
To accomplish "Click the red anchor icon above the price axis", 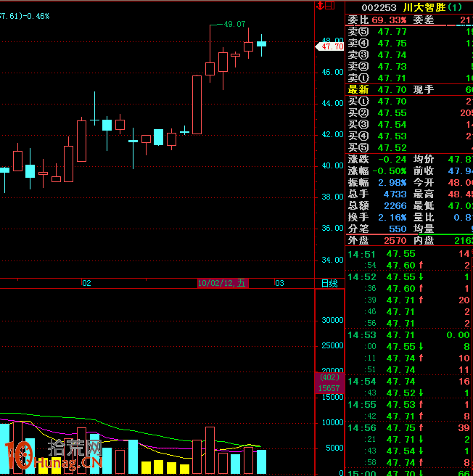I will [x=320, y=6].
